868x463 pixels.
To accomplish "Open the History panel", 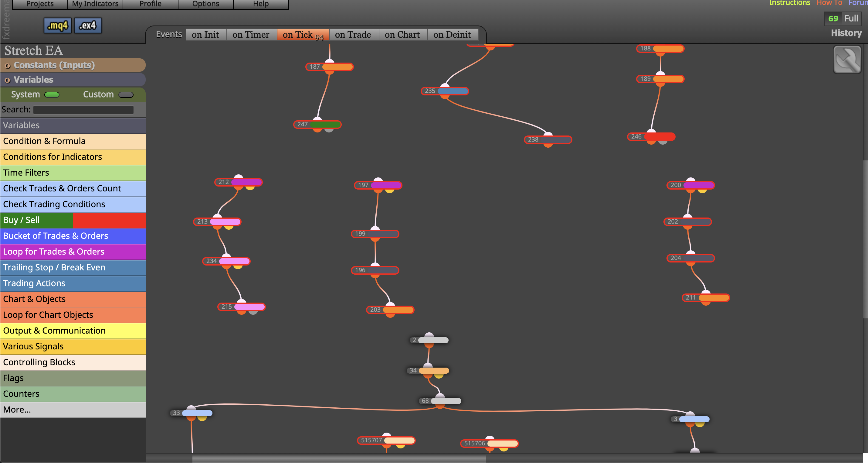I will click(x=846, y=33).
